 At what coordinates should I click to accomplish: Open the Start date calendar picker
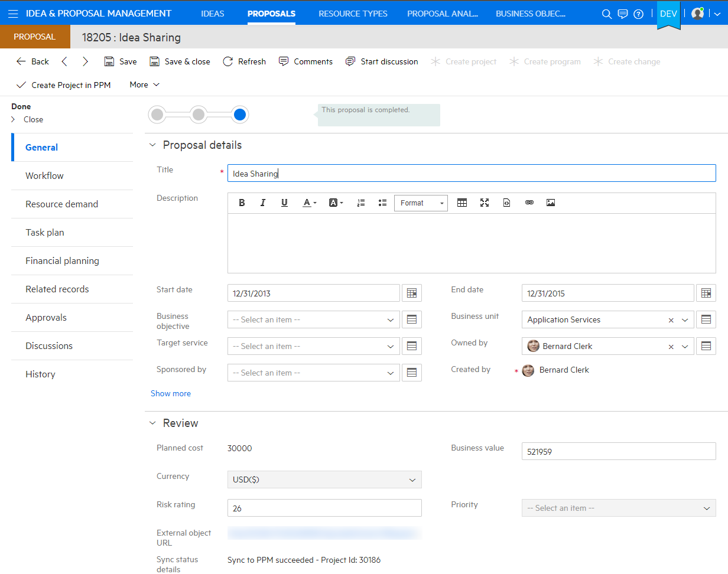click(411, 293)
